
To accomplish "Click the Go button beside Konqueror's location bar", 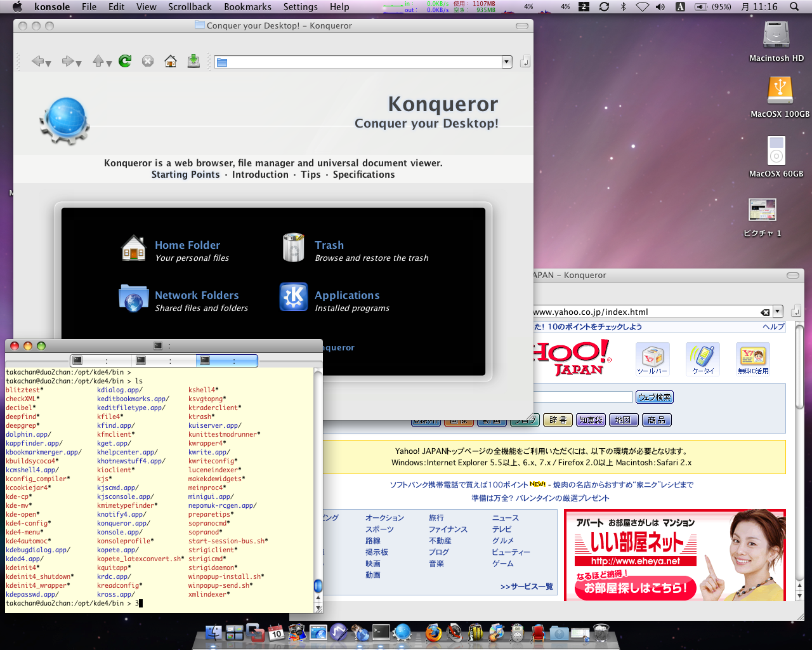I will (525, 62).
